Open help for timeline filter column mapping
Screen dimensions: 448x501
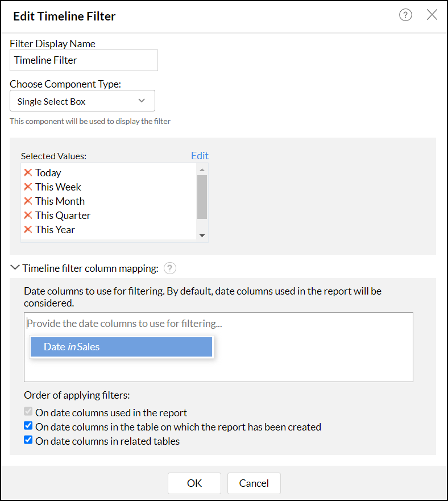click(x=169, y=268)
